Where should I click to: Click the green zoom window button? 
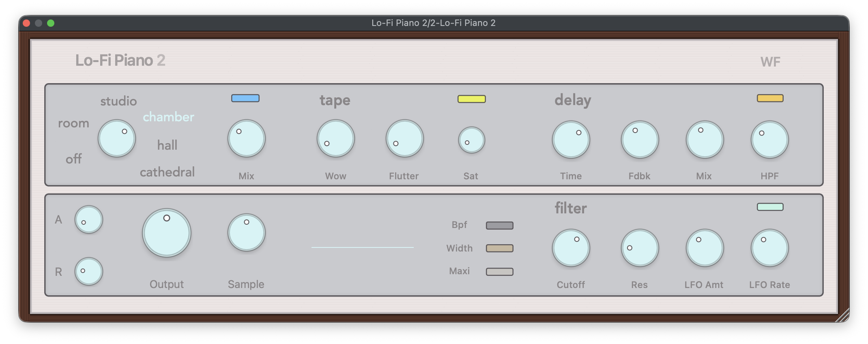(51, 23)
